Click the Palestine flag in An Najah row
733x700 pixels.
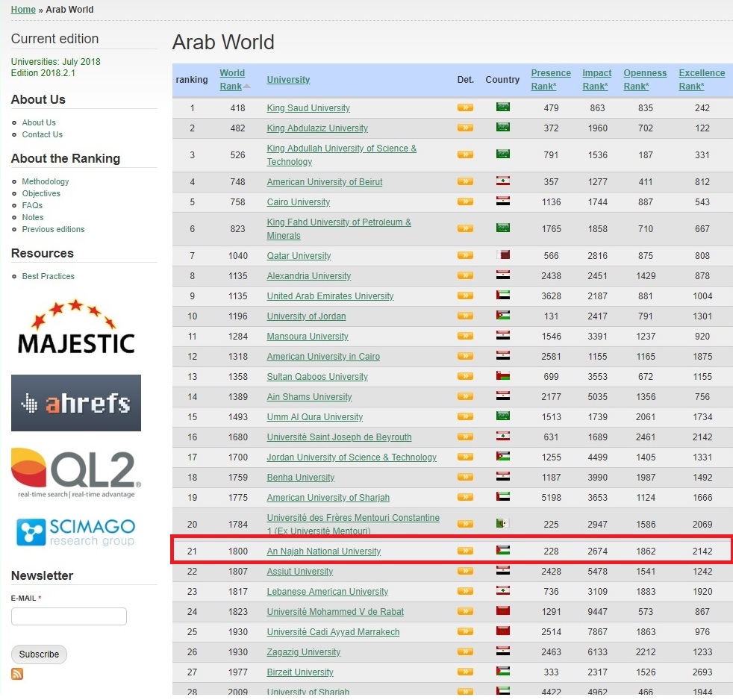coord(503,550)
